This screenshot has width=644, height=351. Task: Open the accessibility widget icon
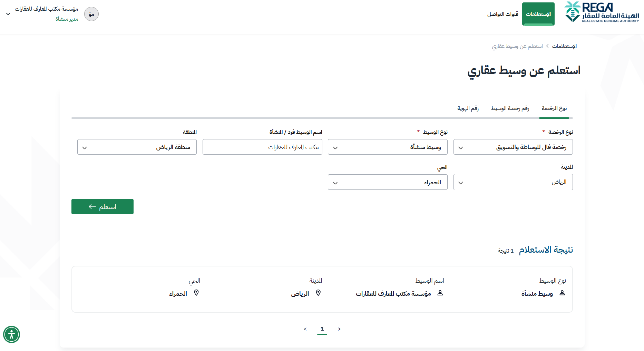[11, 334]
